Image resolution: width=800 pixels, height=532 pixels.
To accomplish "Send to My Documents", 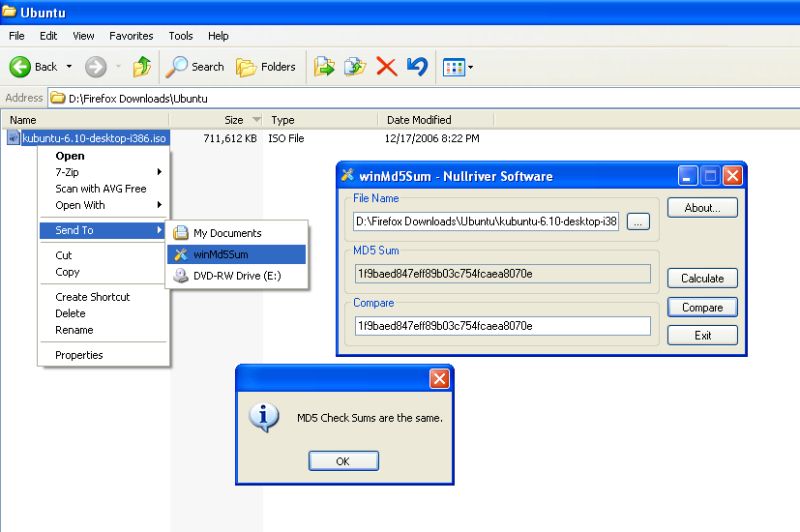I will pos(237,233).
